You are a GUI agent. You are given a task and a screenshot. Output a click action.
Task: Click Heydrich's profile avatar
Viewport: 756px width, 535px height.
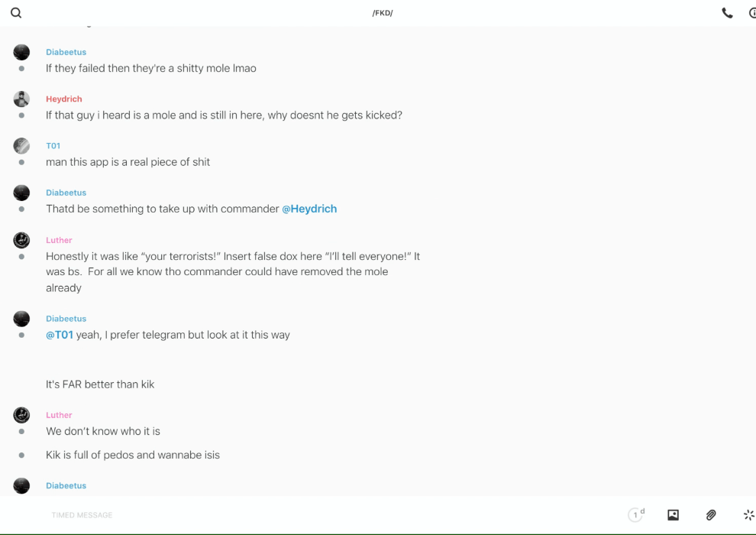point(21,99)
